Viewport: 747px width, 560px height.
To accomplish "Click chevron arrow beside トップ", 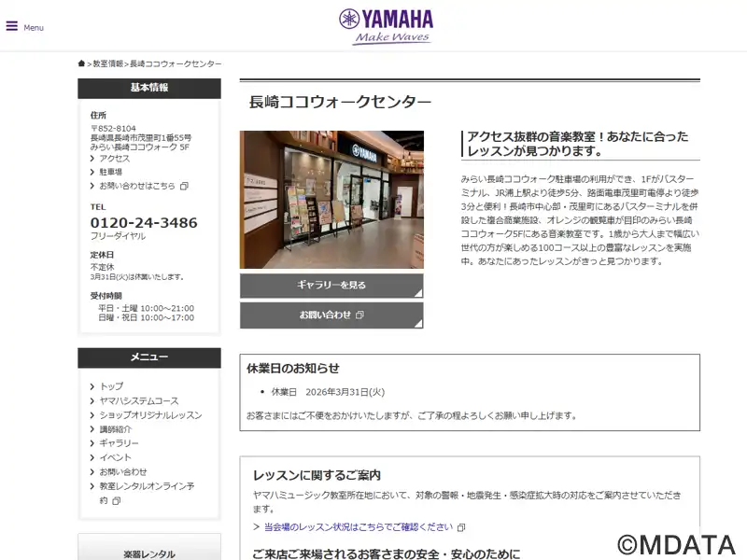I will pos(92,386).
